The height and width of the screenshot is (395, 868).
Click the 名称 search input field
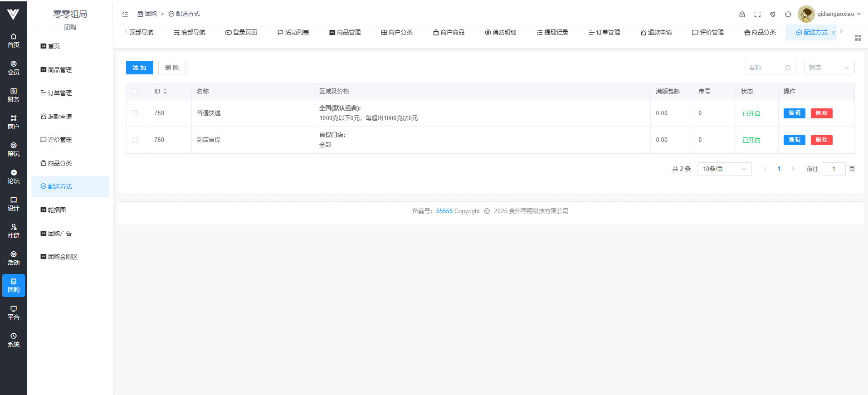[x=766, y=68]
